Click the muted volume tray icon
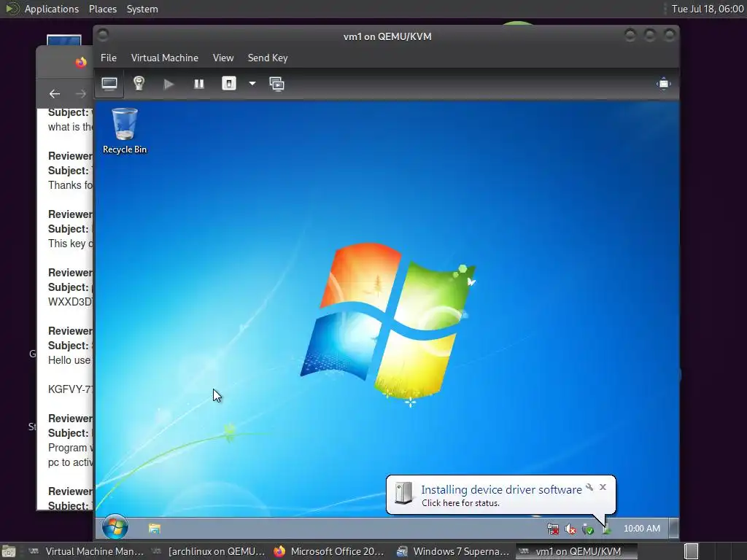This screenshot has height=560, width=747. pyautogui.click(x=570, y=529)
